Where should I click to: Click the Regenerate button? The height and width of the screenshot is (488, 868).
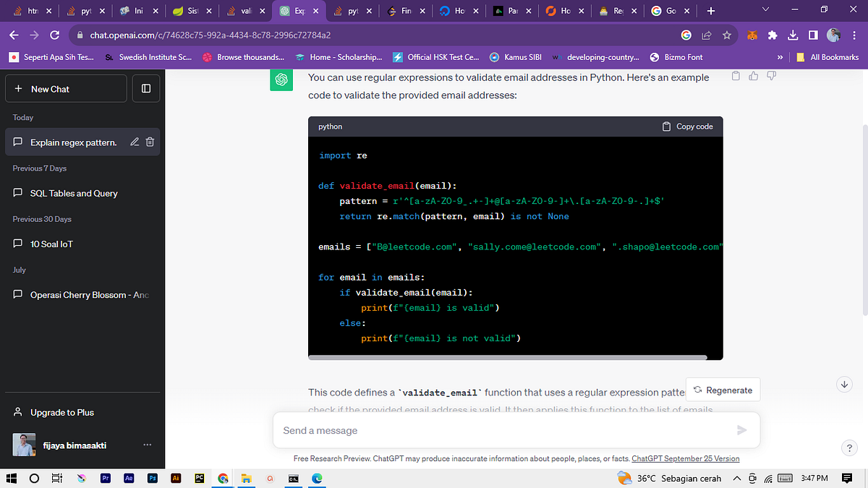723,389
